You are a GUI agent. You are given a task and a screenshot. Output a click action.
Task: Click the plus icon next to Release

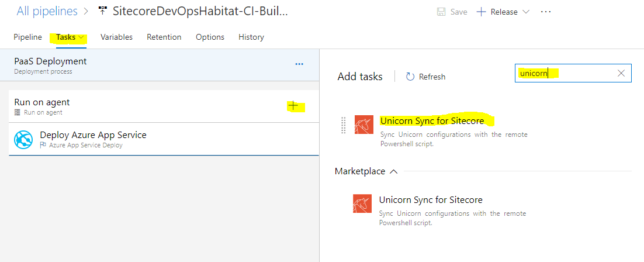point(481,12)
